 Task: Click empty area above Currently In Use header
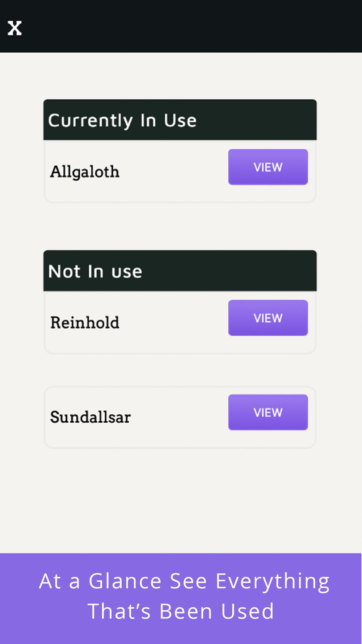(x=180, y=76)
